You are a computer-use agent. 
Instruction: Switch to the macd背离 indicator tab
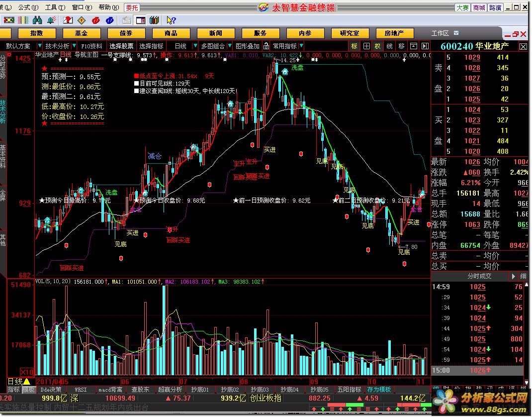110,390
